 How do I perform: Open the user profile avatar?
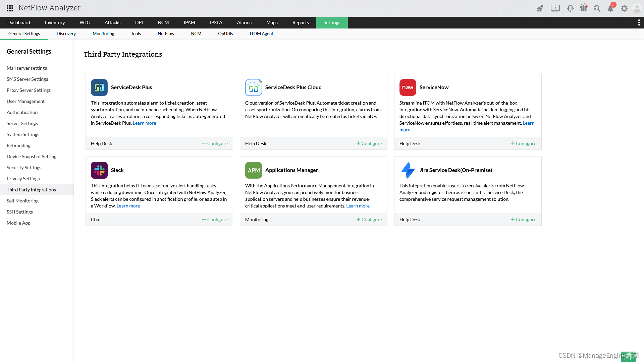pyautogui.click(x=637, y=8)
